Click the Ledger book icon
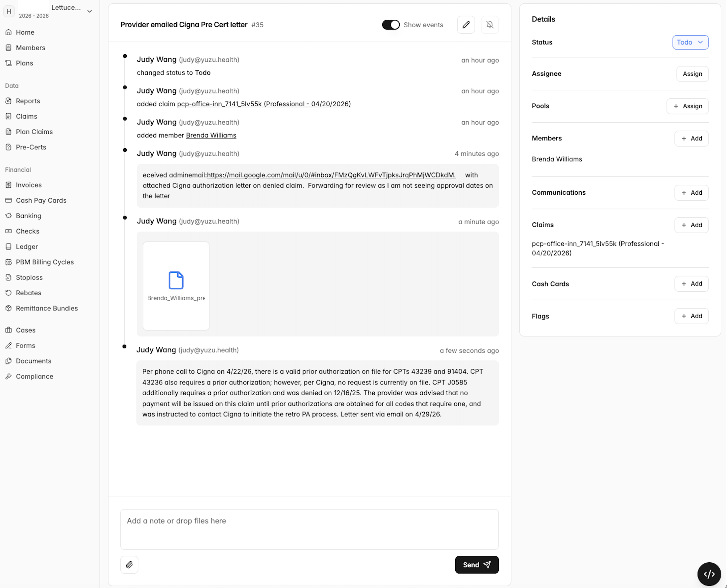727x588 pixels. (9, 247)
